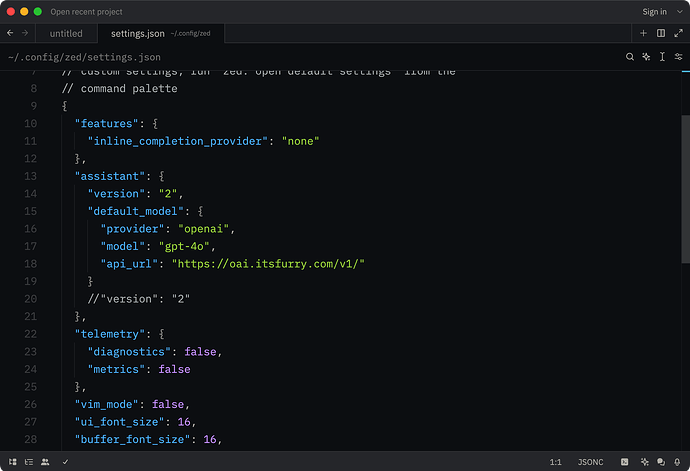The height and width of the screenshot is (471, 690).
Task: Click the "gpt-4o" value
Action: click(184, 247)
